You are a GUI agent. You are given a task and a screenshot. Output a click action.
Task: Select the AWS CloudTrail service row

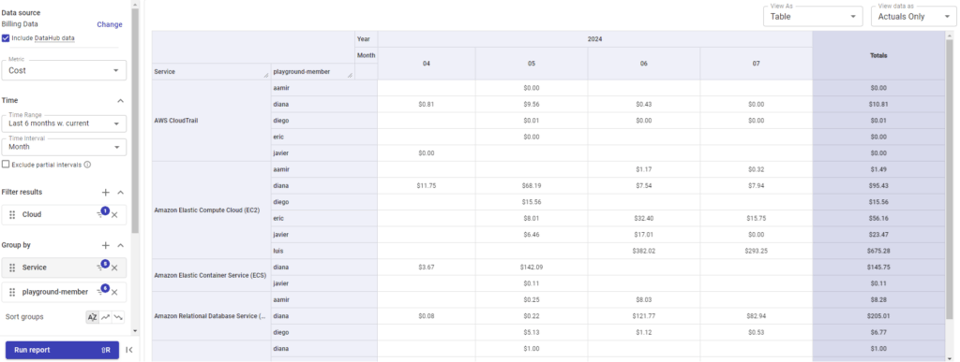point(211,121)
